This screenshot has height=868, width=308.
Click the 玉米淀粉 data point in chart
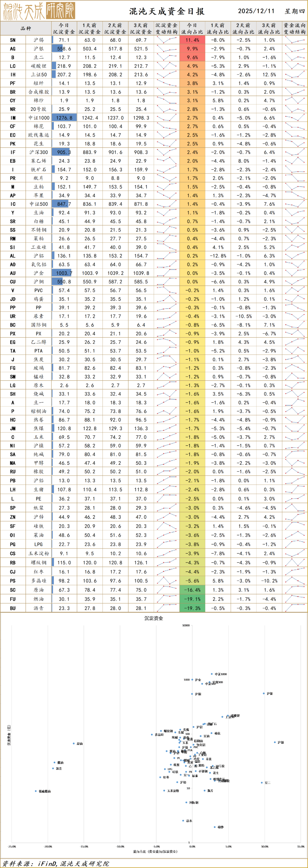click(164, 790)
